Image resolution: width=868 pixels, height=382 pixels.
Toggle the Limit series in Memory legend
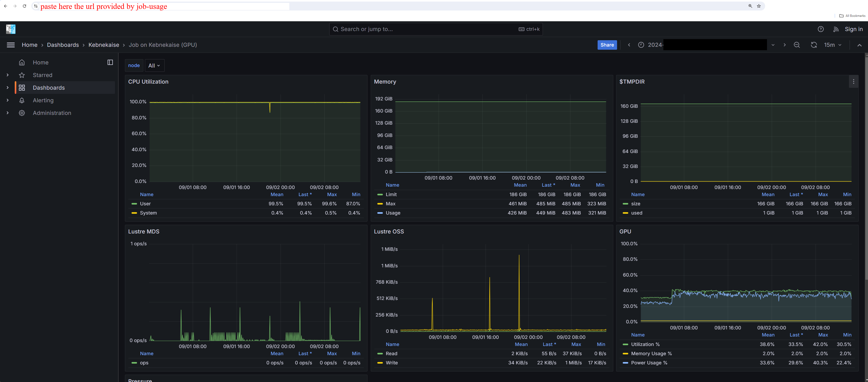point(391,194)
